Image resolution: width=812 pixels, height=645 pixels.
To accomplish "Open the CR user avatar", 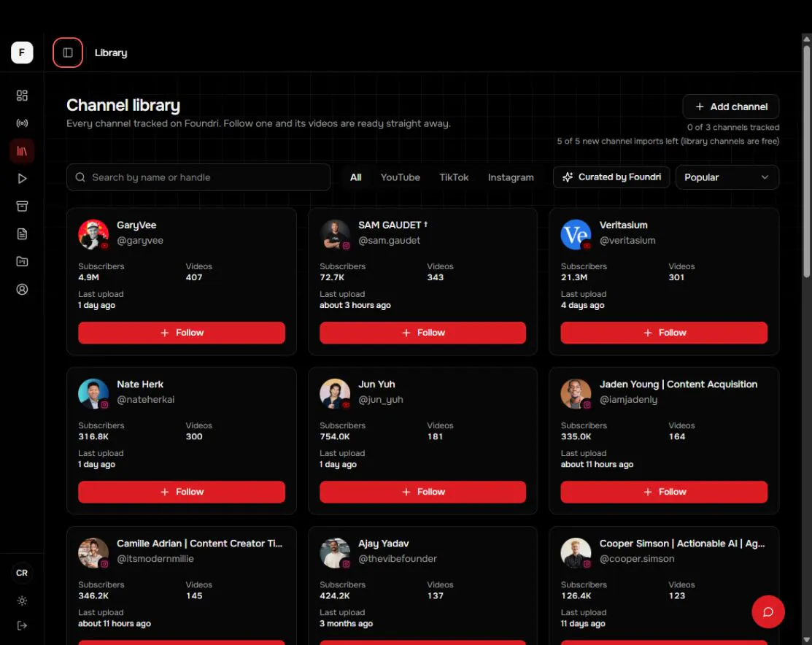I will (22, 573).
